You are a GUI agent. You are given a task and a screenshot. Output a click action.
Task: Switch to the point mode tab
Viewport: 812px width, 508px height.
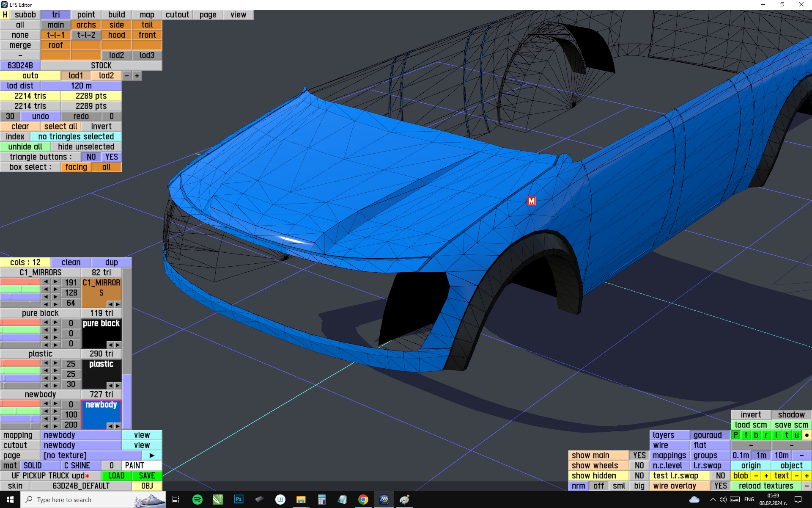[86, 15]
